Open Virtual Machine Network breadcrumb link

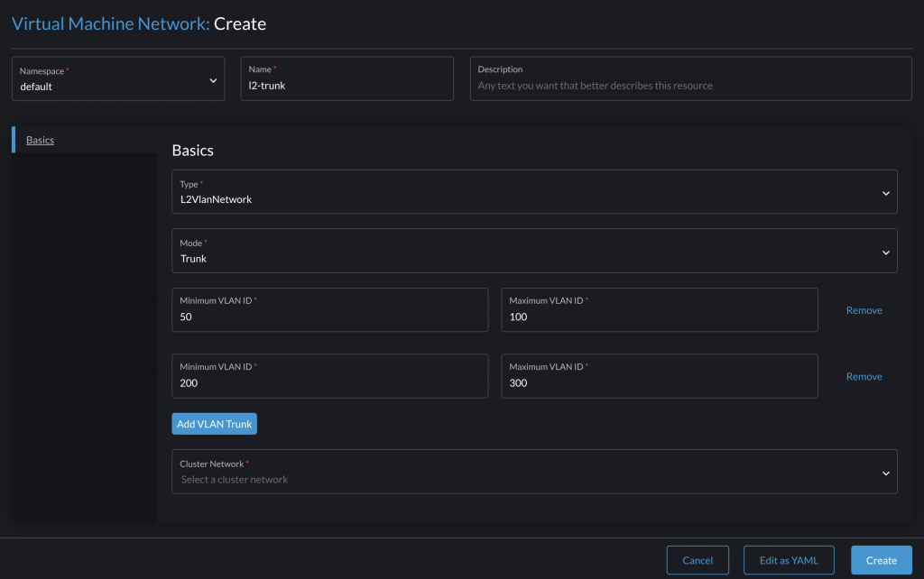click(x=110, y=24)
